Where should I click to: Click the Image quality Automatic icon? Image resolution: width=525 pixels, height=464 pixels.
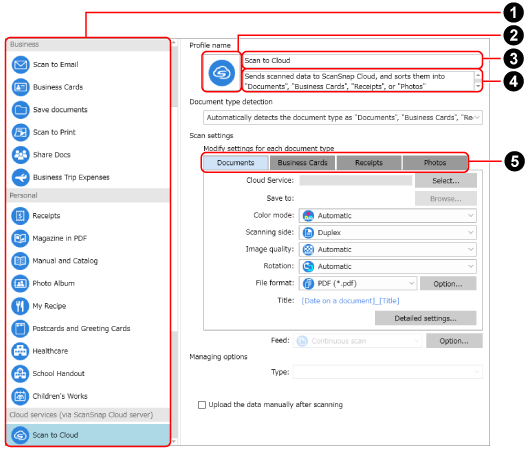click(308, 250)
